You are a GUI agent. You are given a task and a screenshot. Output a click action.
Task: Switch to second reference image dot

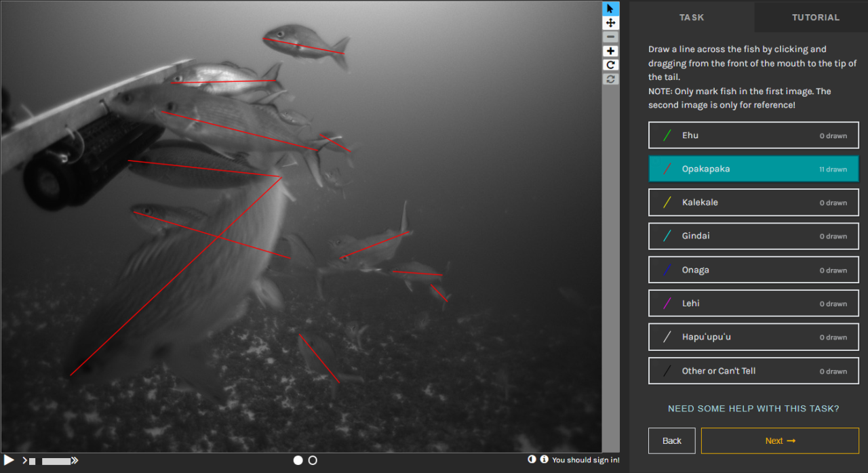[313, 460]
